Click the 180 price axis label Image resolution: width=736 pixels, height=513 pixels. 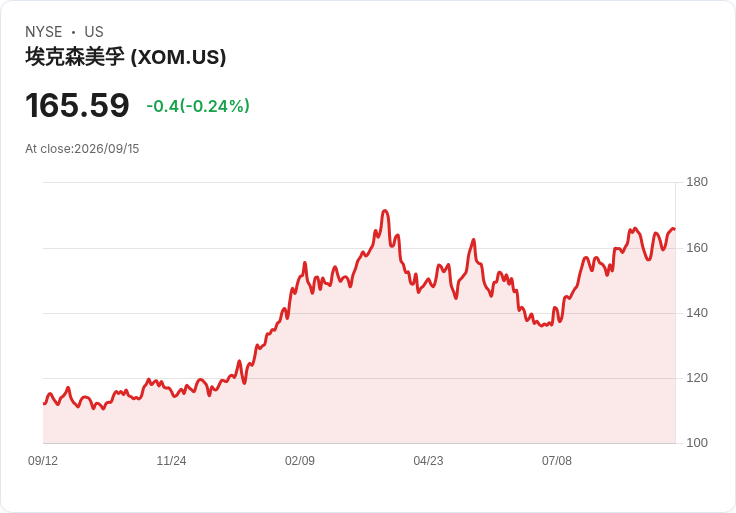point(697,182)
